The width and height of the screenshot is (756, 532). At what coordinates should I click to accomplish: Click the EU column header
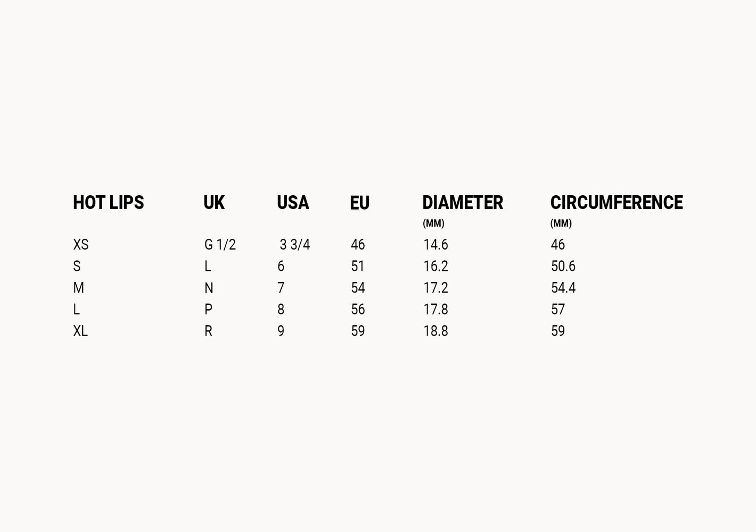359,203
